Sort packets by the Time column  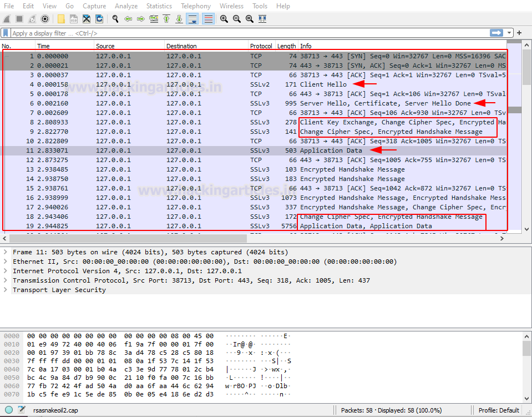point(64,46)
